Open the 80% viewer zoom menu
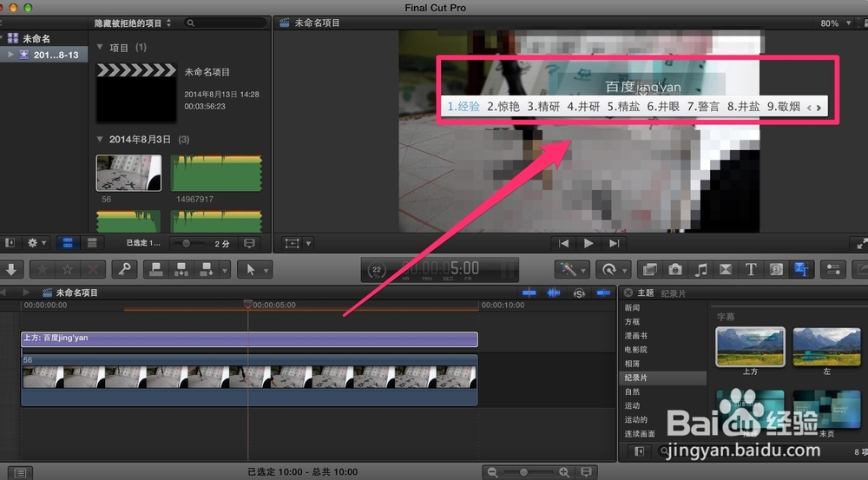Image resolution: width=868 pixels, height=480 pixels. pos(835,23)
